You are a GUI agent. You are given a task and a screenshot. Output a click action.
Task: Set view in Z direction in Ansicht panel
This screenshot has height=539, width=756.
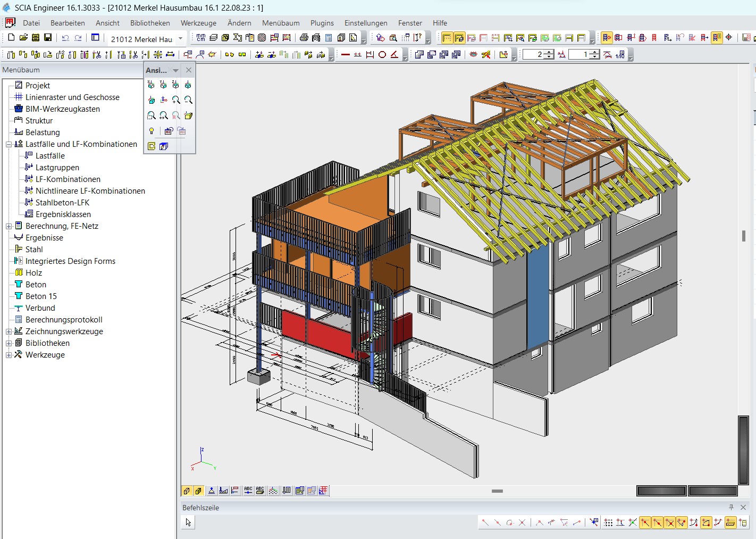coord(176,85)
